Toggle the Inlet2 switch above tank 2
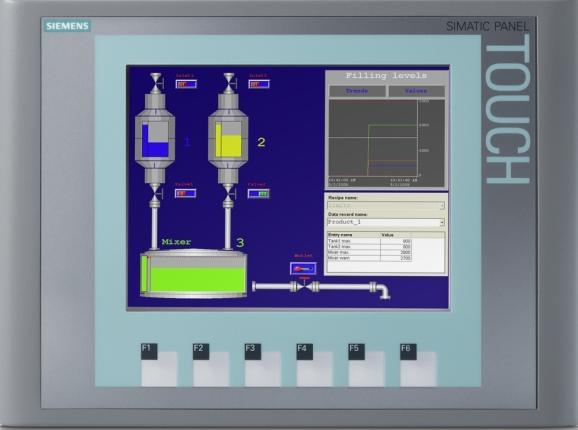578x430 pixels. pyautogui.click(x=259, y=84)
